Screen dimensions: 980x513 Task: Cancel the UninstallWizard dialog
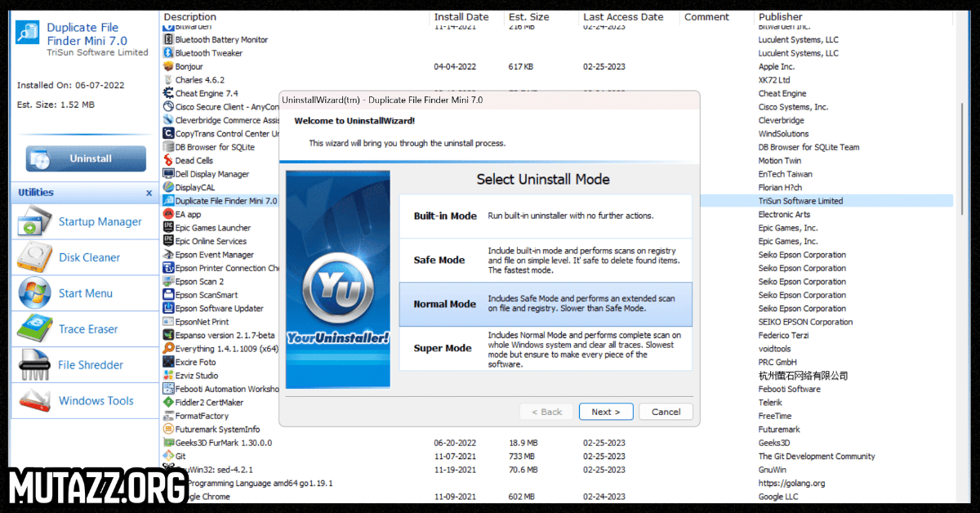[x=666, y=411]
